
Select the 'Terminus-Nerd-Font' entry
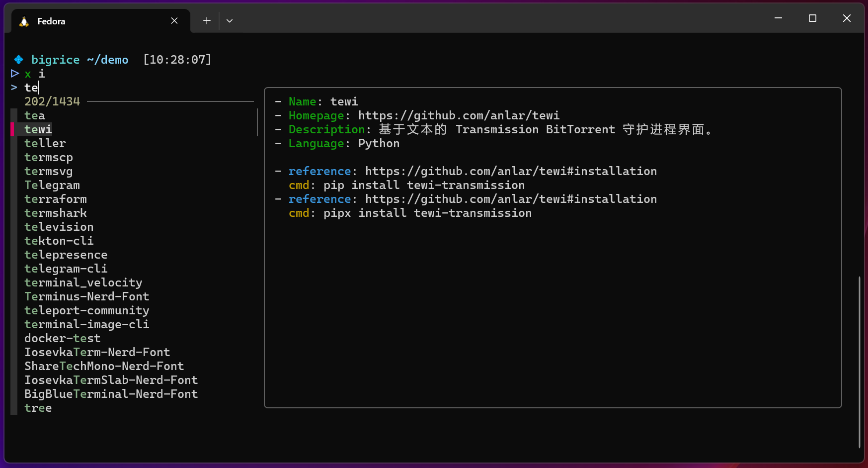pyautogui.click(x=87, y=296)
